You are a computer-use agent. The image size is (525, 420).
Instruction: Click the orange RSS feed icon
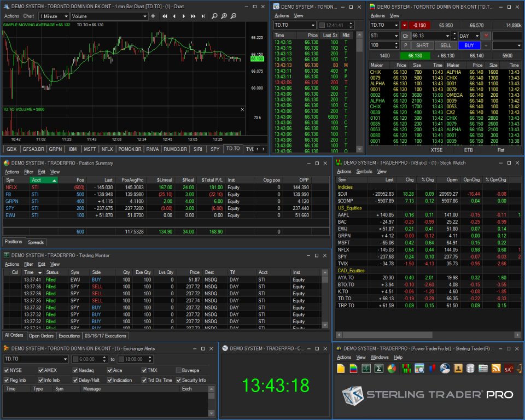pyautogui.click(x=496, y=369)
